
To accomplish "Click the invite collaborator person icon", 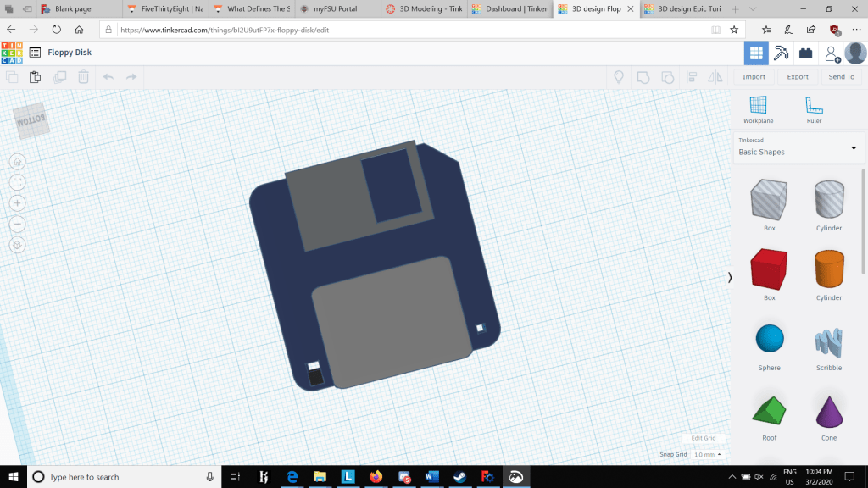I will tap(831, 53).
